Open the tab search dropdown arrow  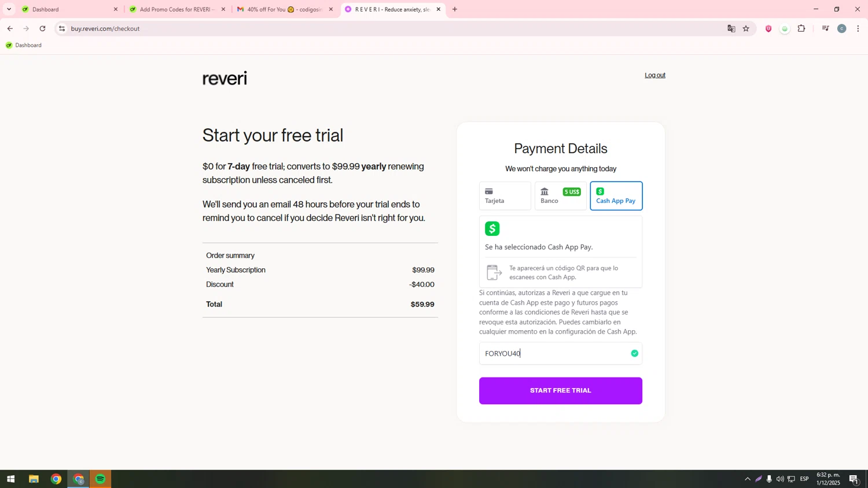[9, 9]
